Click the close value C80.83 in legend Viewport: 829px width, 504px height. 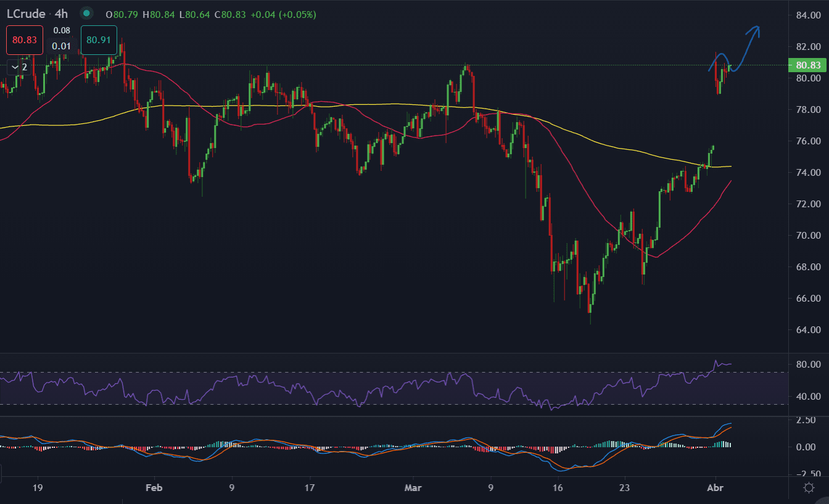[231, 14]
